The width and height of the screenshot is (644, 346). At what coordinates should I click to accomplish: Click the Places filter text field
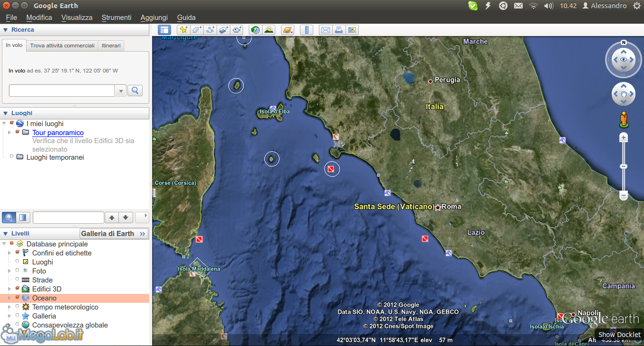coord(68,218)
